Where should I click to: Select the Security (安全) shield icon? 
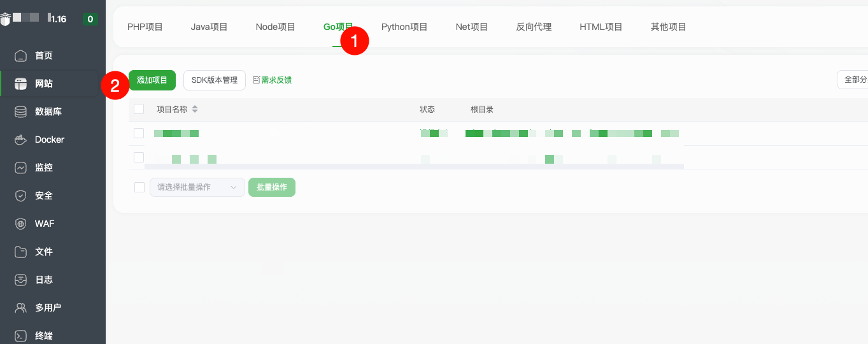[x=21, y=196]
